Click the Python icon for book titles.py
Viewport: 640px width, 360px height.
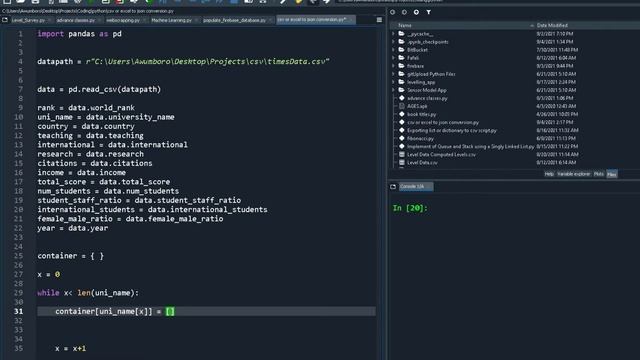click(402, 114)
